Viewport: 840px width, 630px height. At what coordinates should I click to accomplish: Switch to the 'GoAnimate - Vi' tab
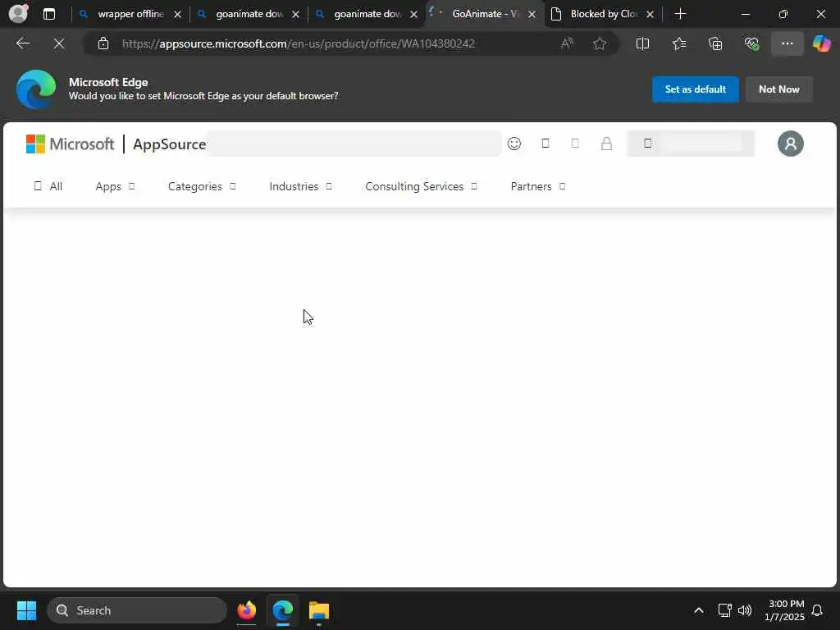(x=484, y=14)
